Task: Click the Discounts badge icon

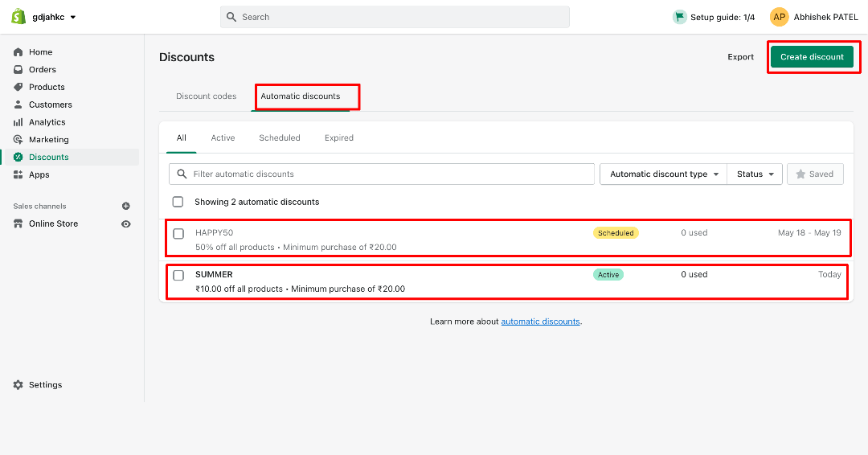Action: (x=18, y=158)
